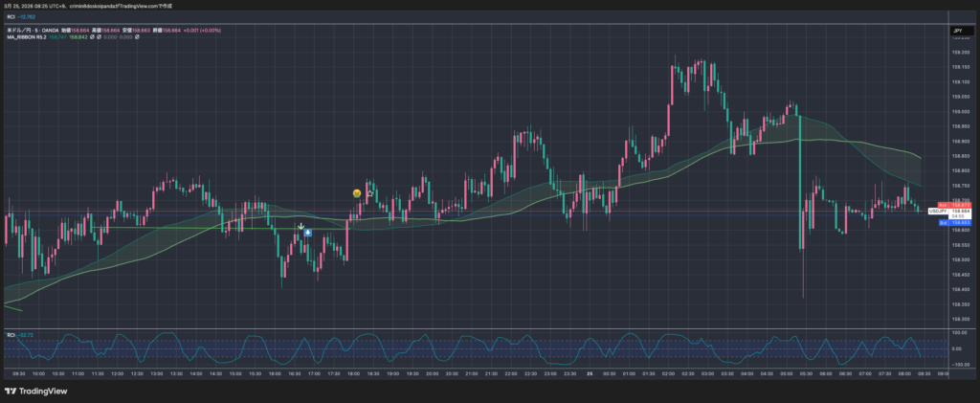Select the blue down-arrow sticker
The width and height of the screenshot is (980, 403).
pyautogui.click(x=306, y=233)
